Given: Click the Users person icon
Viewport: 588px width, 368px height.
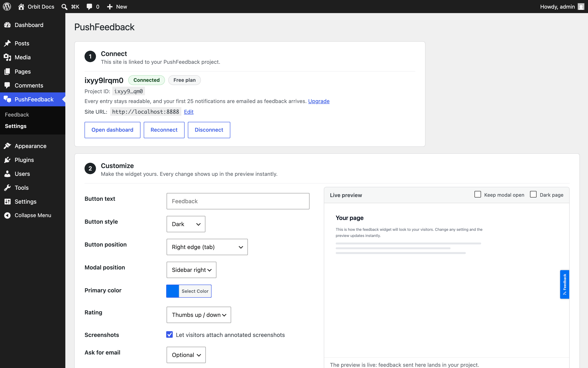Looking at the screenshot, I should click(x=8, y=174).
